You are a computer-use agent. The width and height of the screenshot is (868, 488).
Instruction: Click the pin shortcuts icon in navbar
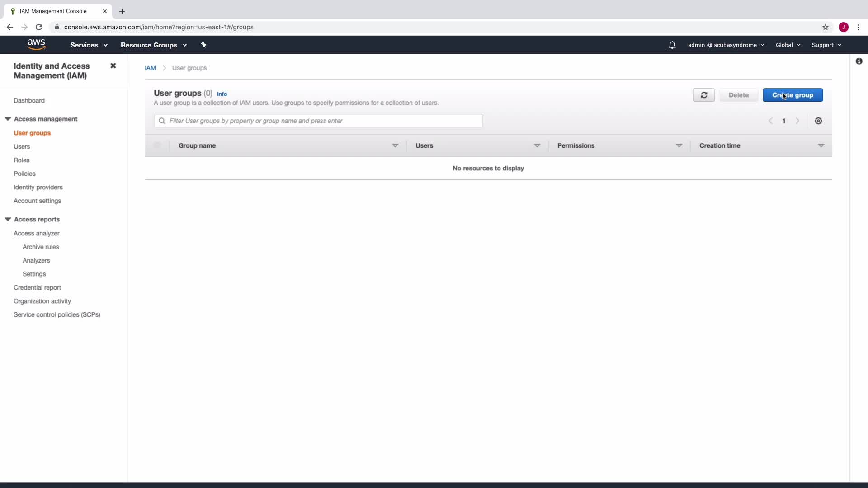coord(203,45)
